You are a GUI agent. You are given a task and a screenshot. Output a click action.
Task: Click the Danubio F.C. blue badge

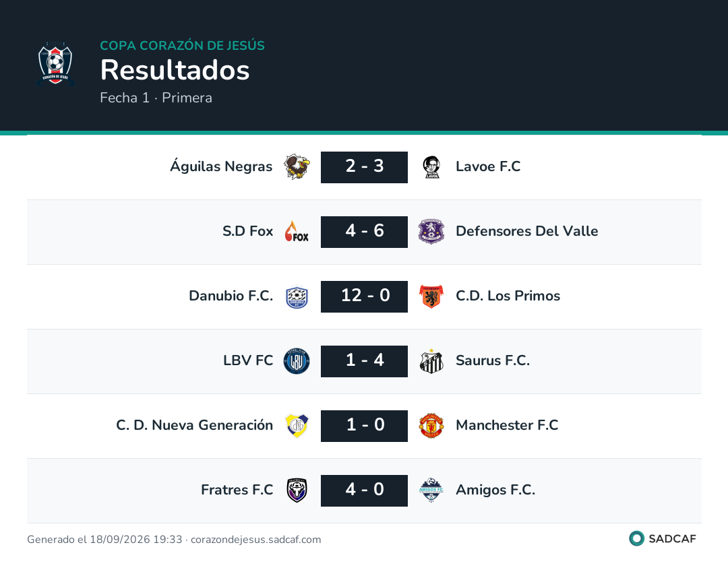297,296
